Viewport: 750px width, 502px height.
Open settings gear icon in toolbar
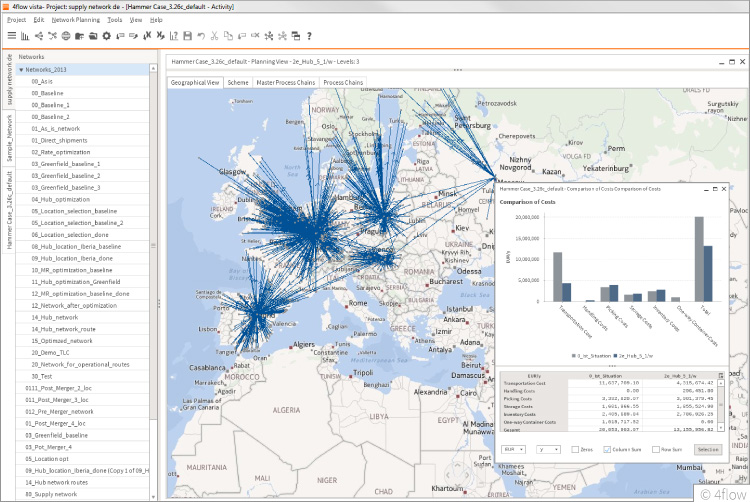pos(107,36)
